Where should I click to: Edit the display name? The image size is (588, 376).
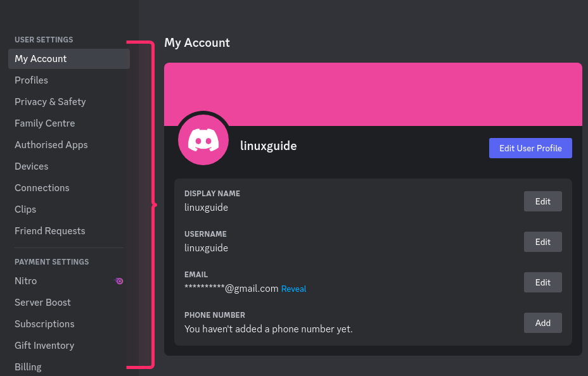click(542, 201)
